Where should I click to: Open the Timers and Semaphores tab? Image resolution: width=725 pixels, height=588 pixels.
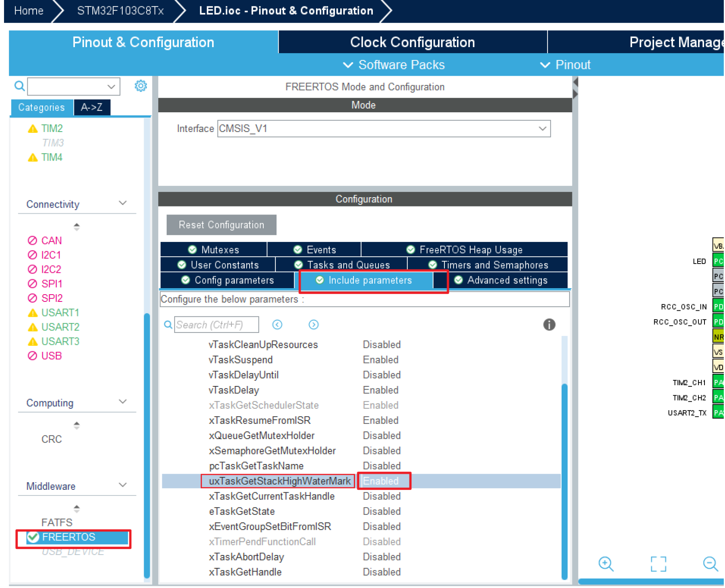(488, 265)
